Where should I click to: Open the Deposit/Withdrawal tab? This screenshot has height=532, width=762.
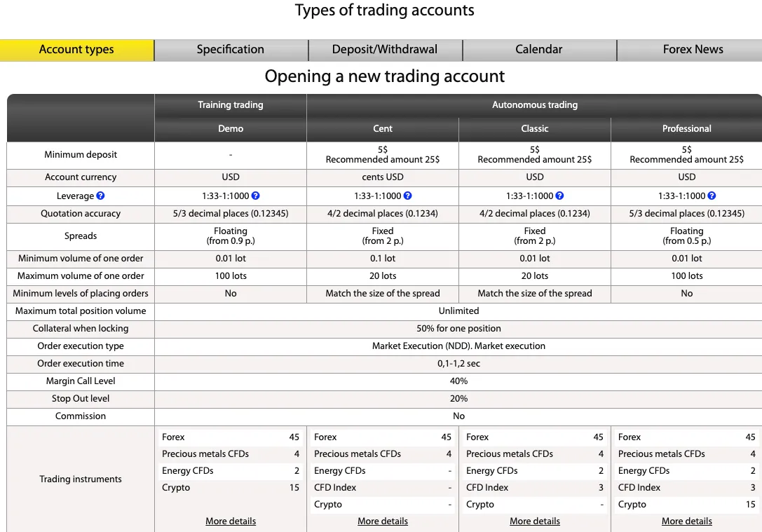point(385,50)
